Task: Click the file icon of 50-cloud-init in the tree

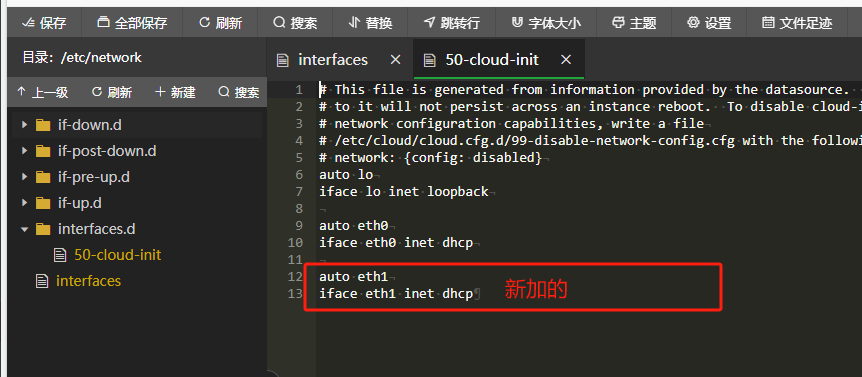Action: [59, 255]
